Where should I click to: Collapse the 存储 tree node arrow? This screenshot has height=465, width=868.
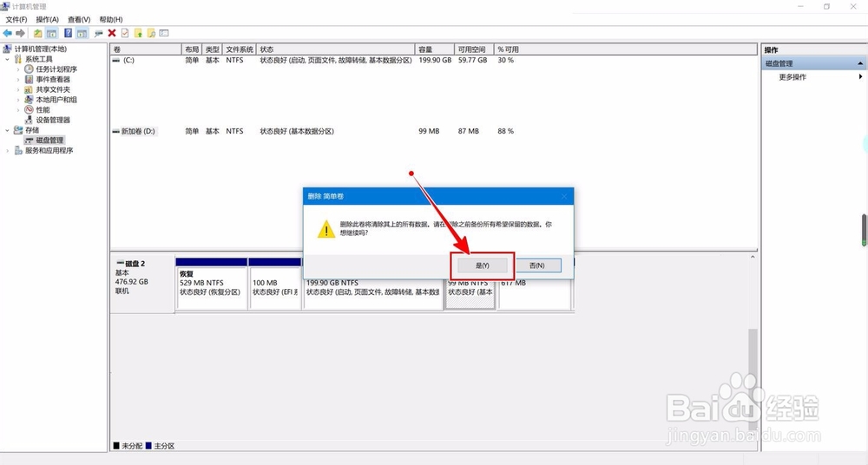click(x=7, y=130)
